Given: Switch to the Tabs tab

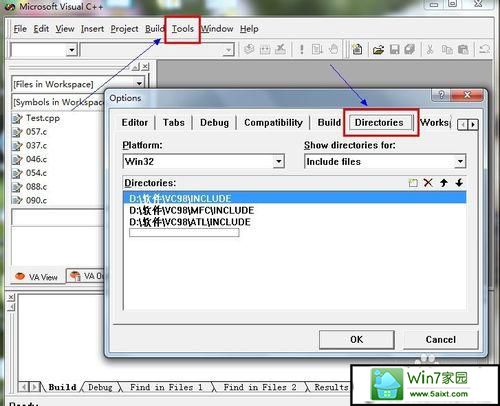Looking at the screenshot, I should pos(174,123).
